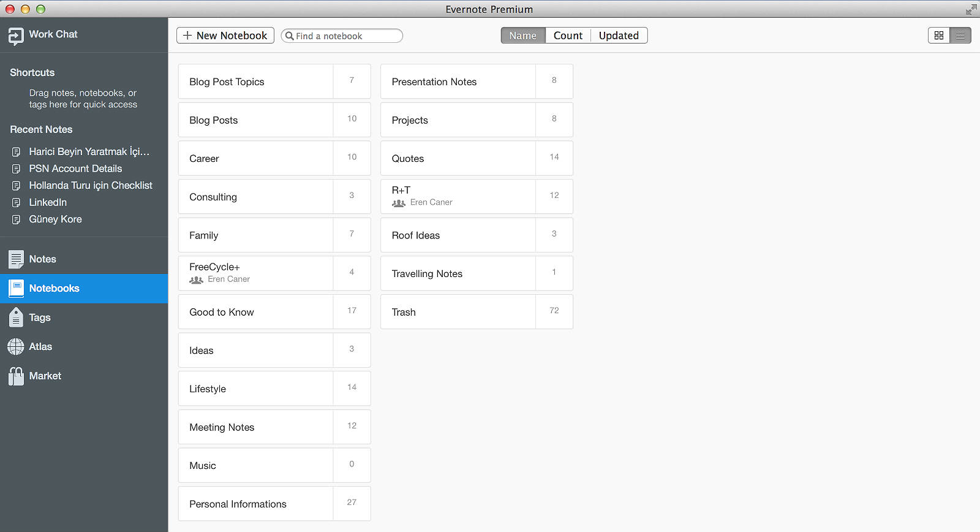Screen dimensions: 980x532
Task: Open the Personal Informations notebook
Action: point(255,504)
